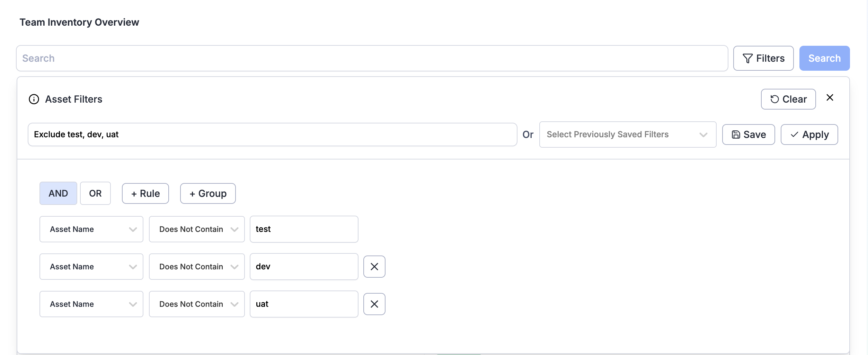Delete the 'uat' filter rule
This screenshot has width=868, height=355.
374,304
